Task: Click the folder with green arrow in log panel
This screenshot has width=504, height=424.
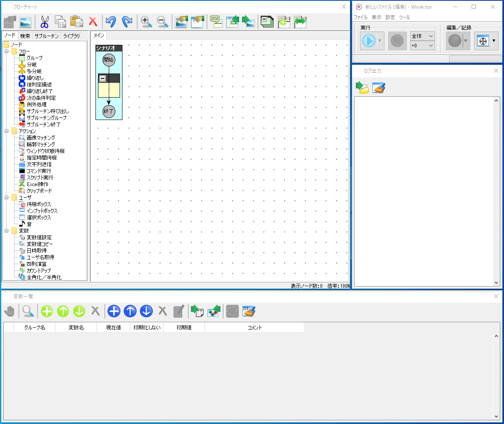Action: (x=362, y=88)
